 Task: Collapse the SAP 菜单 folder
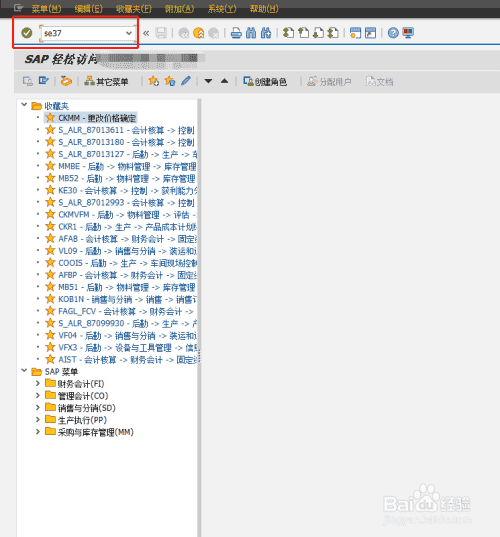point(24,371)
